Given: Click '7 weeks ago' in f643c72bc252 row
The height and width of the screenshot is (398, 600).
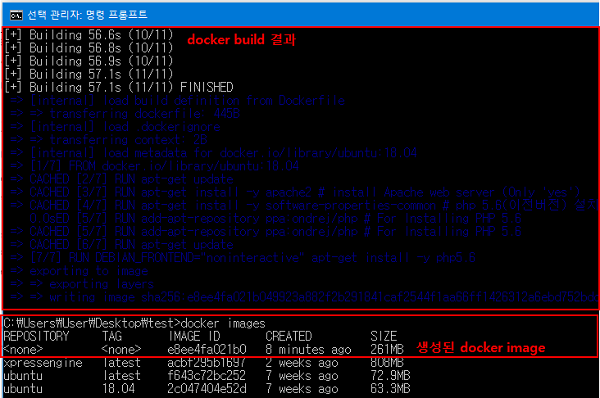Looking at the screenshot, I should pos(302,376).
